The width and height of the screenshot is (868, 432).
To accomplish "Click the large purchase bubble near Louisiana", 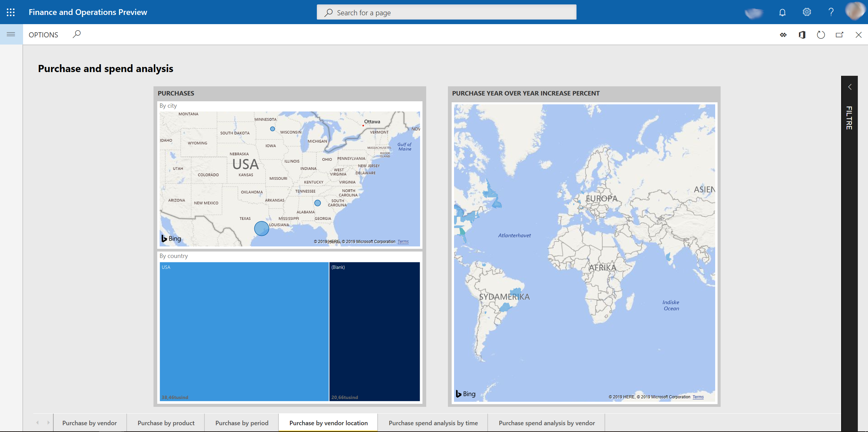I will [261, 228].
